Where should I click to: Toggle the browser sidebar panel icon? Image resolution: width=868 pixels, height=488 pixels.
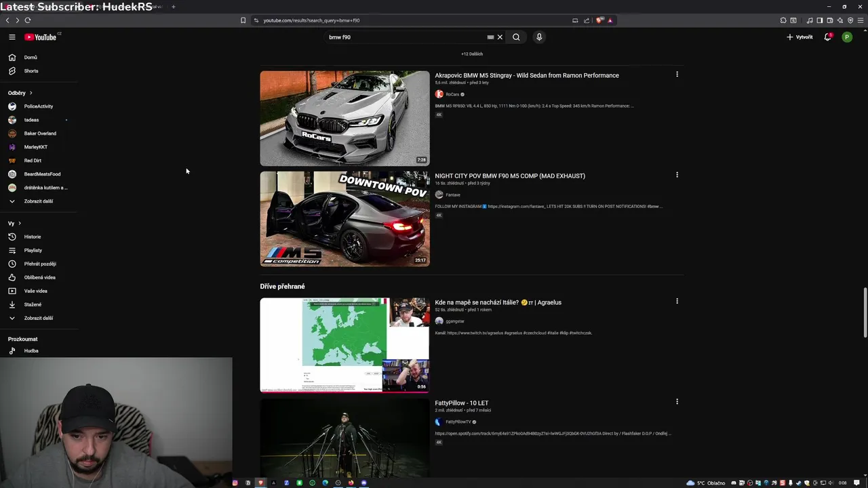820,20
